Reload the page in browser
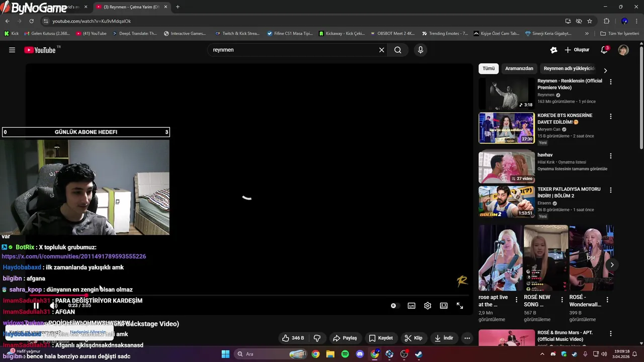644x362 pixels. [31, 21]
